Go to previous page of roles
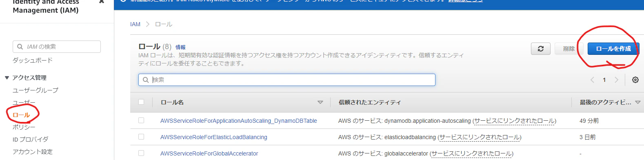The height and width of the screenshot is (160, 644). tap(592, 80)
